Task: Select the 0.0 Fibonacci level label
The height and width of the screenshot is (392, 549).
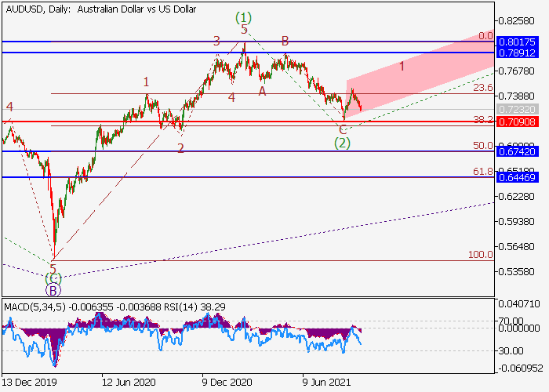Action: (485, 36)
